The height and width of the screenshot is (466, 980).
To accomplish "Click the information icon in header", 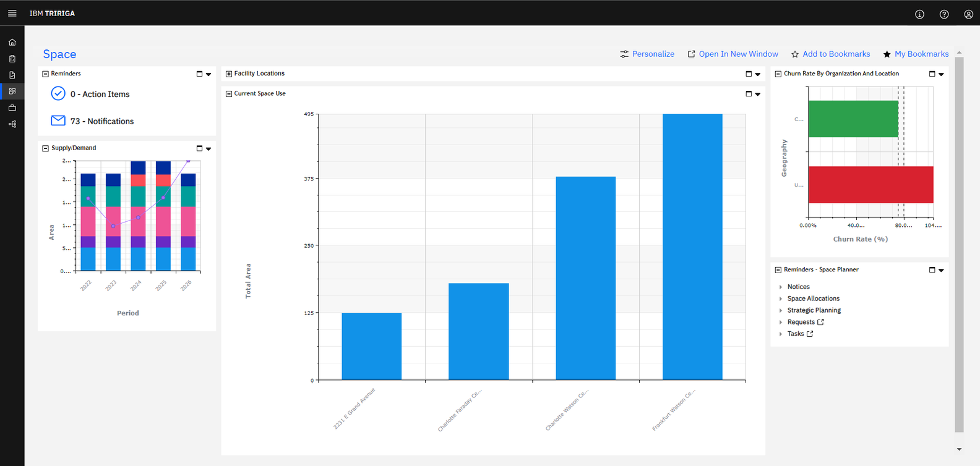I will 919,14.
